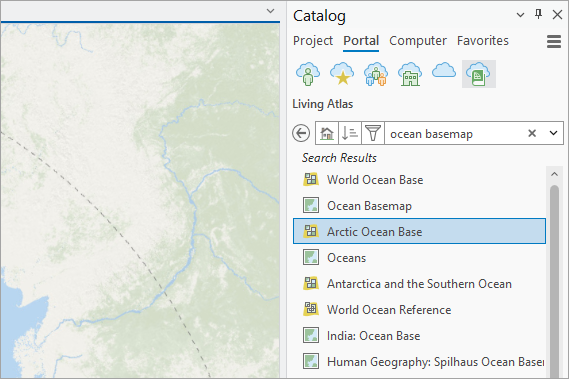
Task: Select Arctic Ocean Base result
Action: coord(419,231)
